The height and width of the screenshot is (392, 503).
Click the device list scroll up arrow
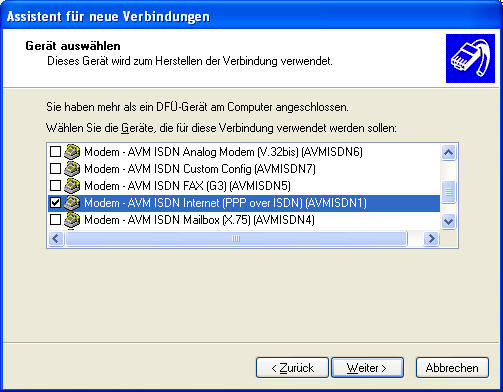pos(449,153)
